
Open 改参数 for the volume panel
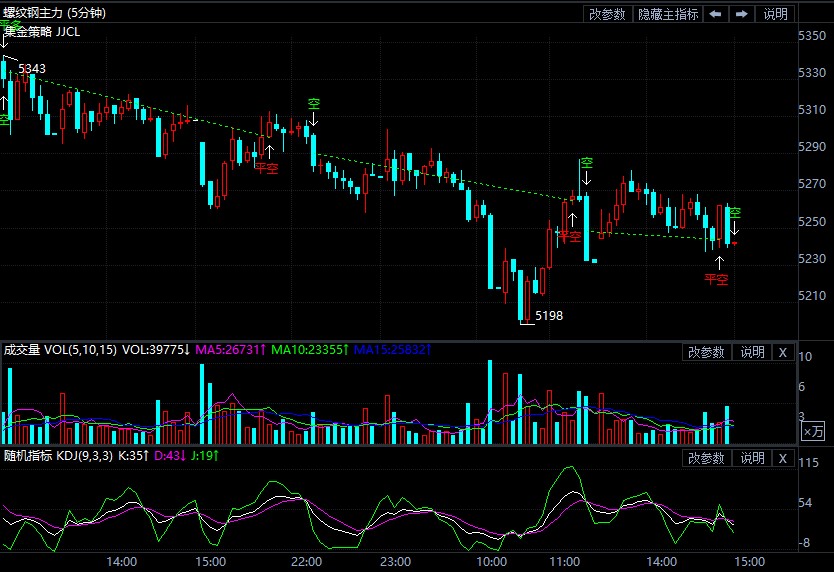(707, 352)
